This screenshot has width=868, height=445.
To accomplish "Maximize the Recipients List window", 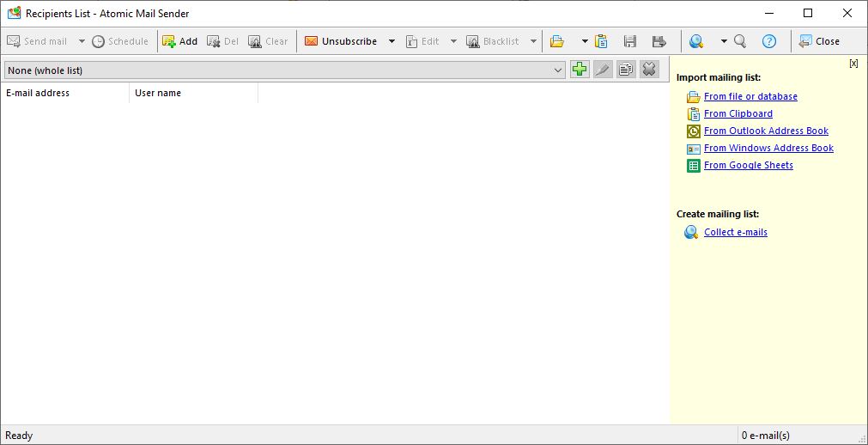I will pyautogui.click(x=808, y=13).
